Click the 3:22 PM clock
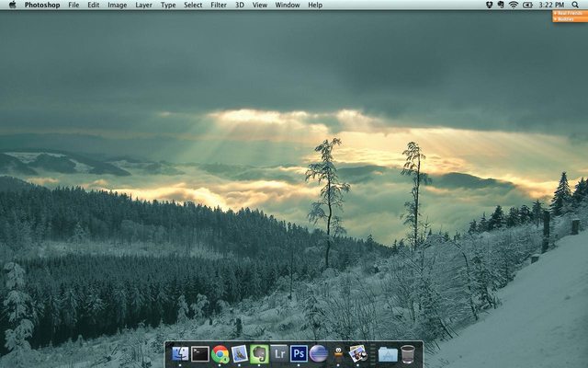Image resolution: width=588 pixels, height=368 pixels. (551, 5)
